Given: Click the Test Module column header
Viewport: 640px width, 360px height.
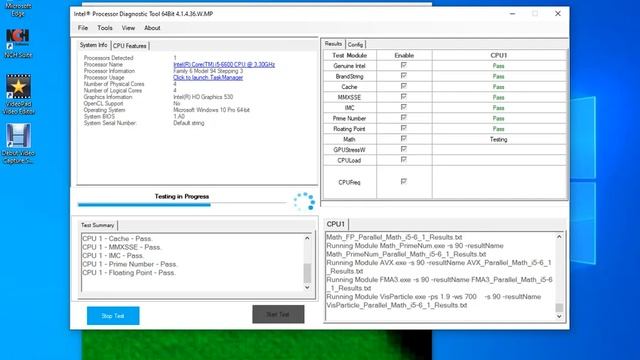Looking at the screenshot, I should [349, 55].
